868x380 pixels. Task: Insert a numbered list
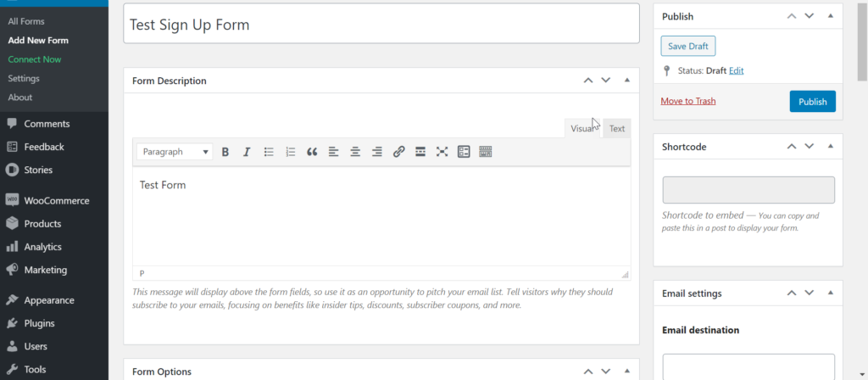[291, 152]
